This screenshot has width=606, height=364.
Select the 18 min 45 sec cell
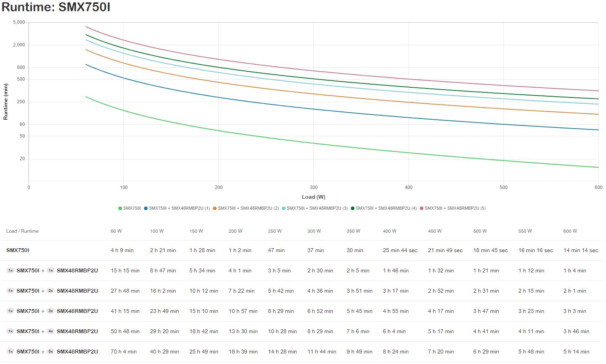[x=490, y=250]
